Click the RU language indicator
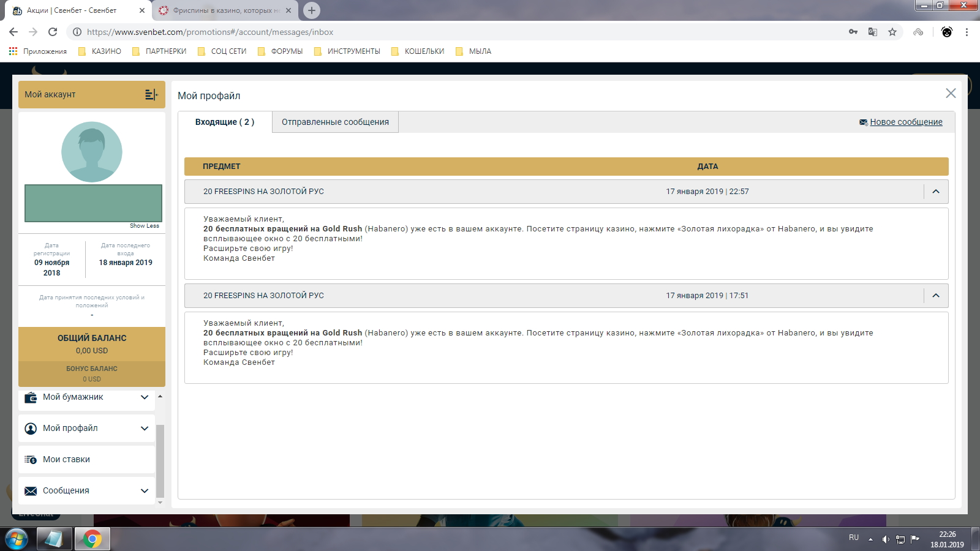This screenshot has height=551, width=980. 854,538
